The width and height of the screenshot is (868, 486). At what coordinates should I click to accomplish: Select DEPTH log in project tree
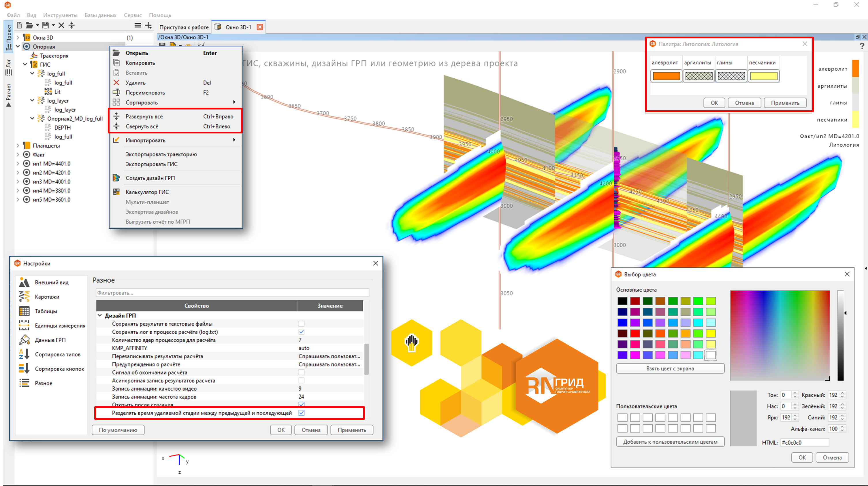click(62, 128)
